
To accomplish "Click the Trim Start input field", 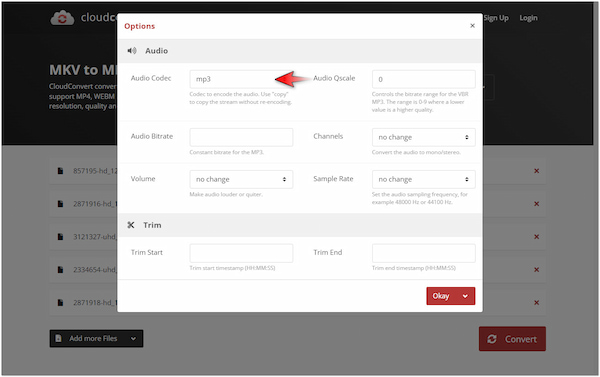I will coord(241,253).
